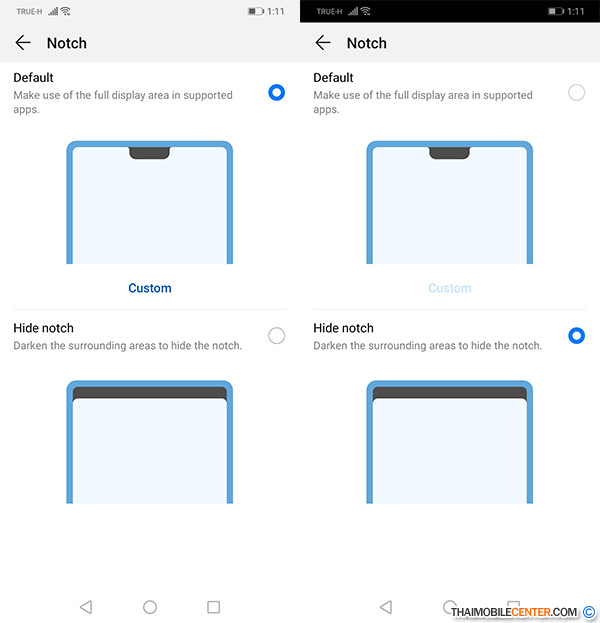
Task: Tap the back arrow in right Notch screen
Action: tap(323, 43)
